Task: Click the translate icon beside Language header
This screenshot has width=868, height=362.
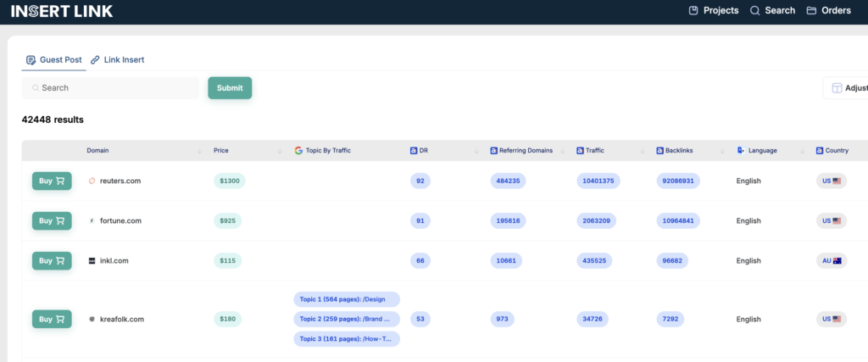Action: (x=741, y=151)
